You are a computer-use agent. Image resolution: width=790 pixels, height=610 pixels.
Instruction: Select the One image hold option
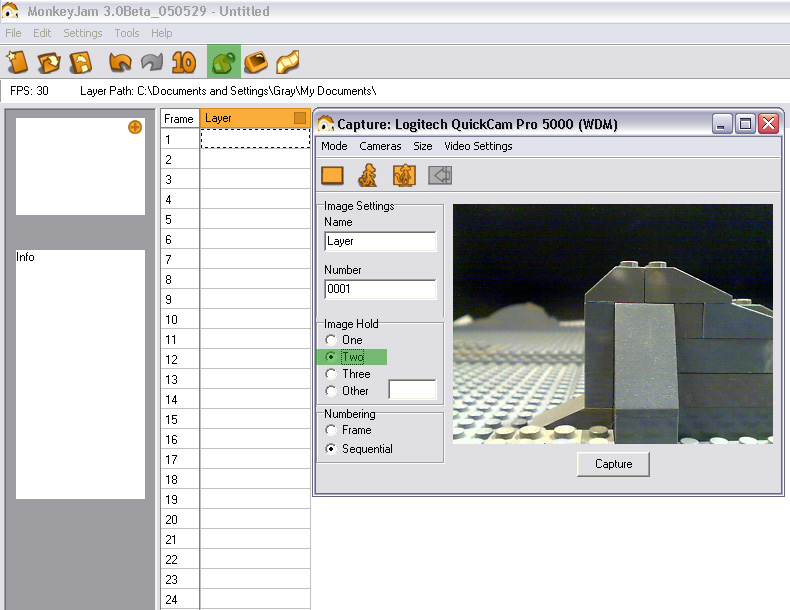point(332,340)
